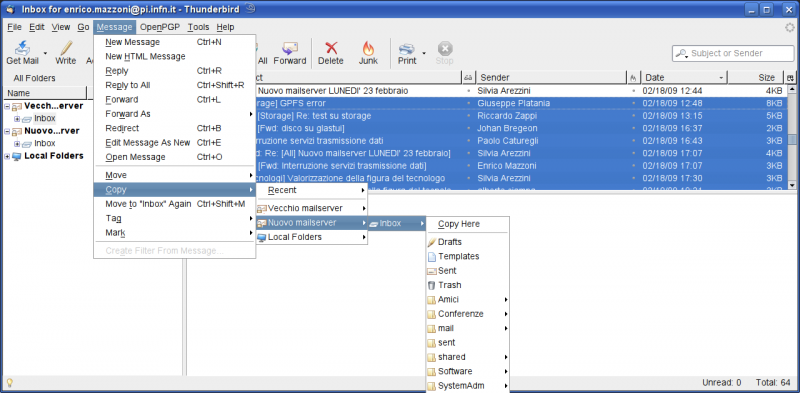Open the Edit menu
800x393 pixels.
click(x=37, y=27)
